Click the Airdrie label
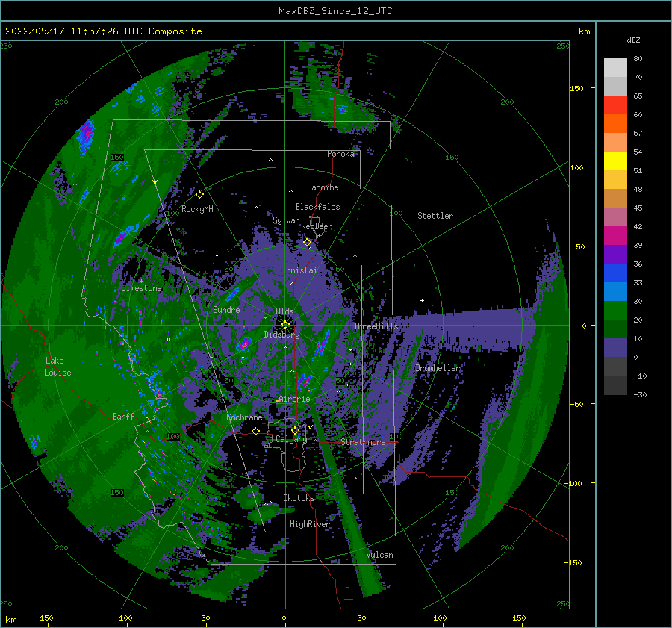 pos(294,399)
